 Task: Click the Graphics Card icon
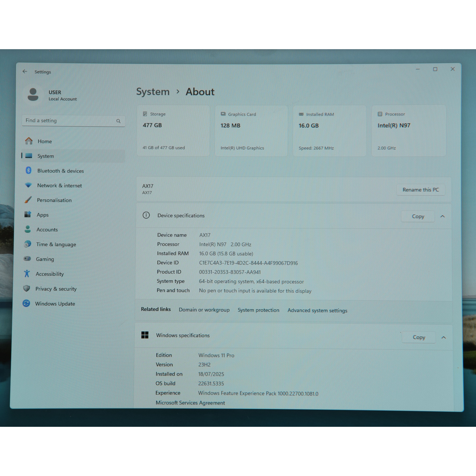[223, 114]
